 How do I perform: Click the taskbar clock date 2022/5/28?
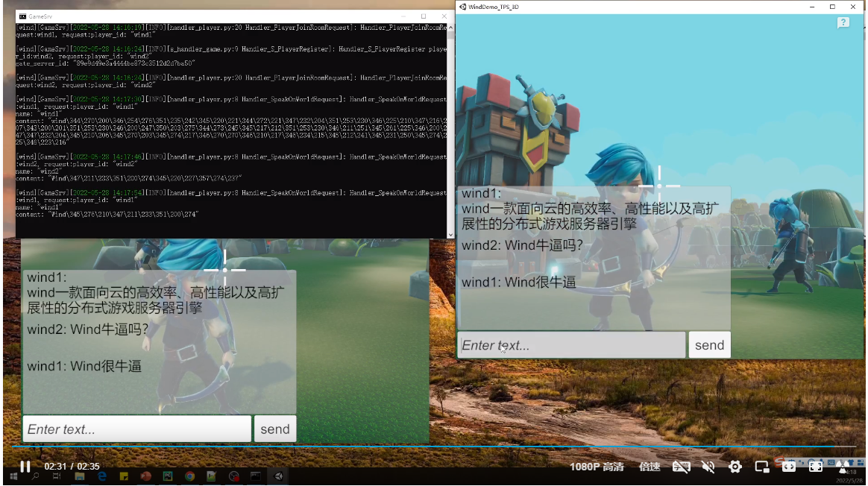point(849,481)
